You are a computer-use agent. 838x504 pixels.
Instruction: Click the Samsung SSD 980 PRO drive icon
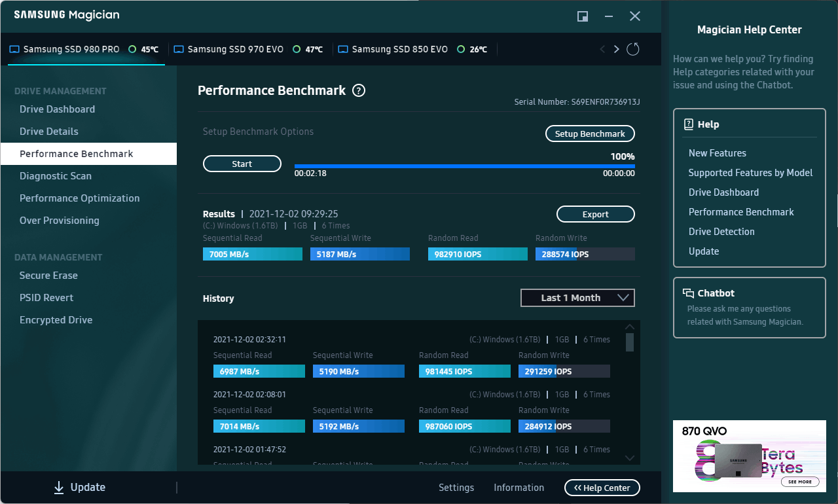[x=14, y=49]
